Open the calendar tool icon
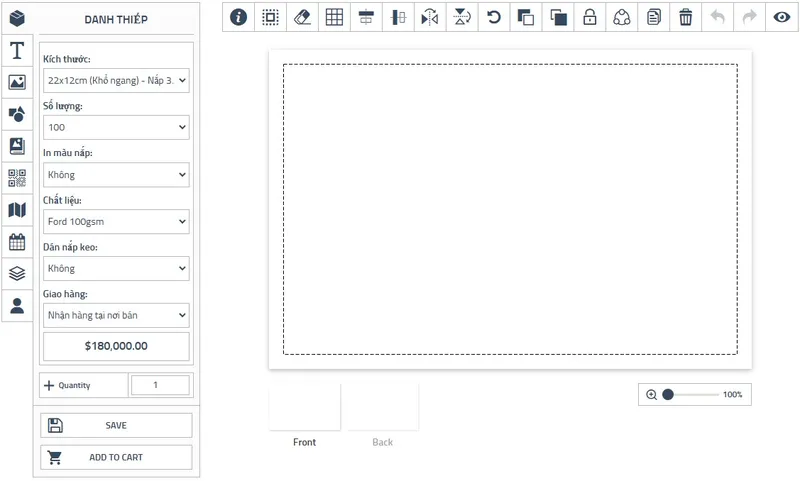This screenshot has width=800, height=481. click(17, 242)
